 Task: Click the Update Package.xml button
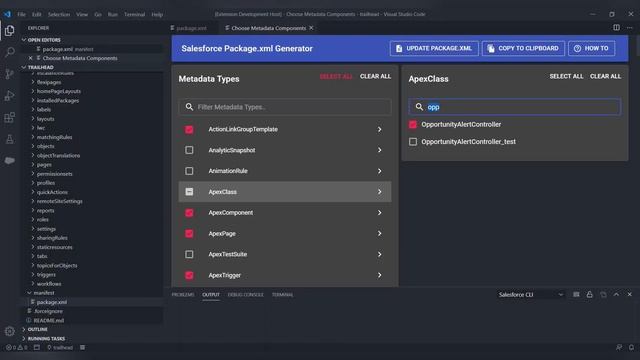coord(434,48)
